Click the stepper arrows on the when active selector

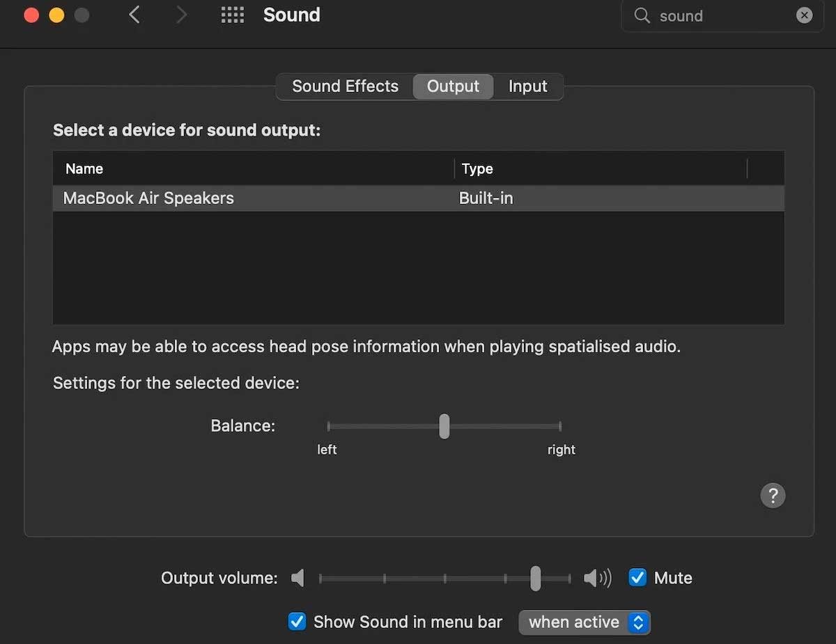coord(638,622)
